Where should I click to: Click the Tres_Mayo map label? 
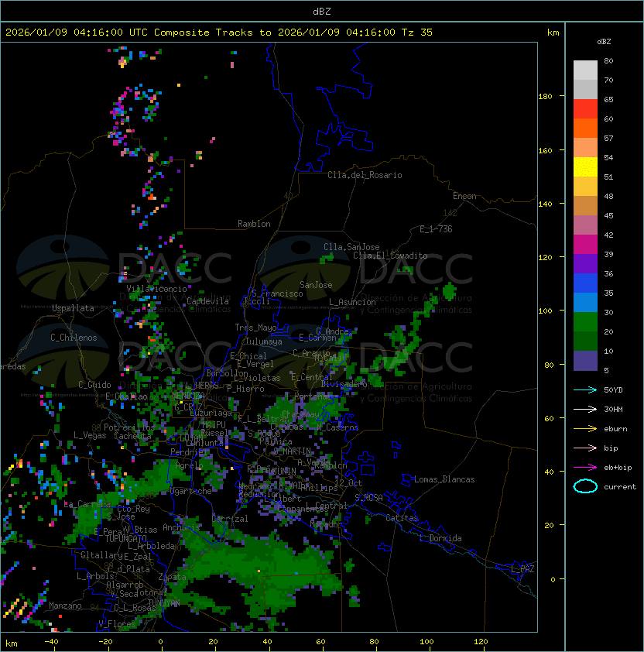(x=255, y=328)
